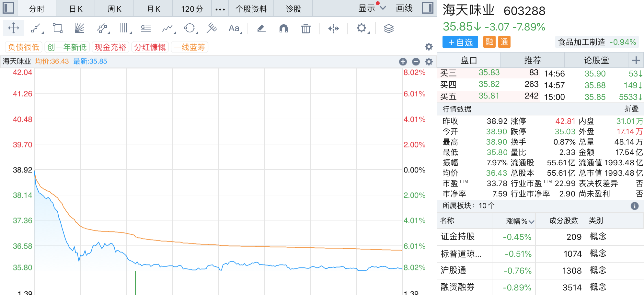
Task: Select the move/crosshair drawing tool
Action: pyautogui.click(x=14, y=28)
